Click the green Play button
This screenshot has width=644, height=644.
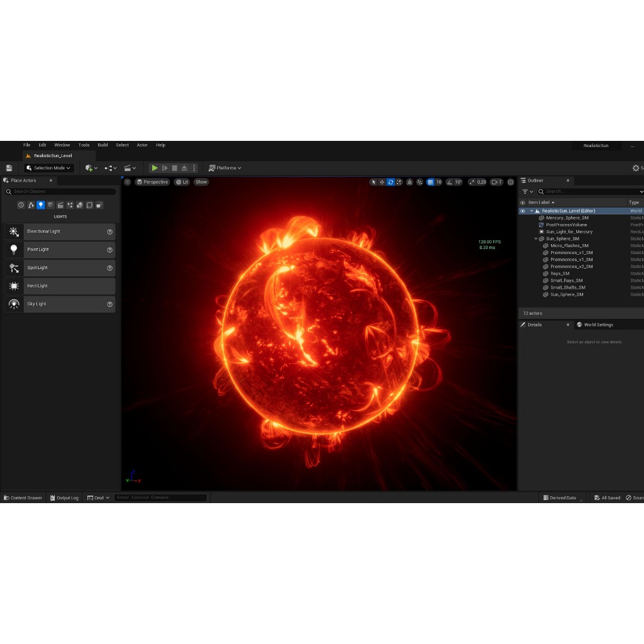(155, 168)
